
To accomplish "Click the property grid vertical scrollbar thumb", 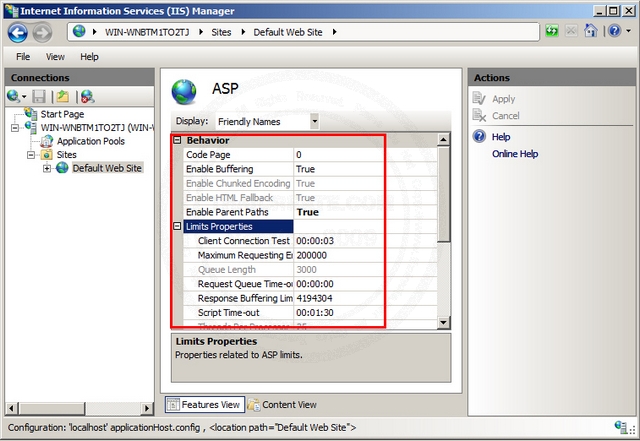I will (443, 194).
